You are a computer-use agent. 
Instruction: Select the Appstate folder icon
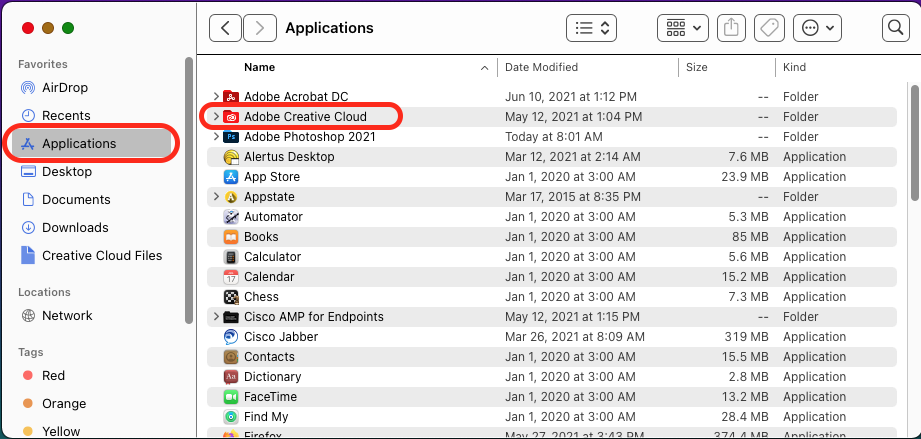(231, 197)
